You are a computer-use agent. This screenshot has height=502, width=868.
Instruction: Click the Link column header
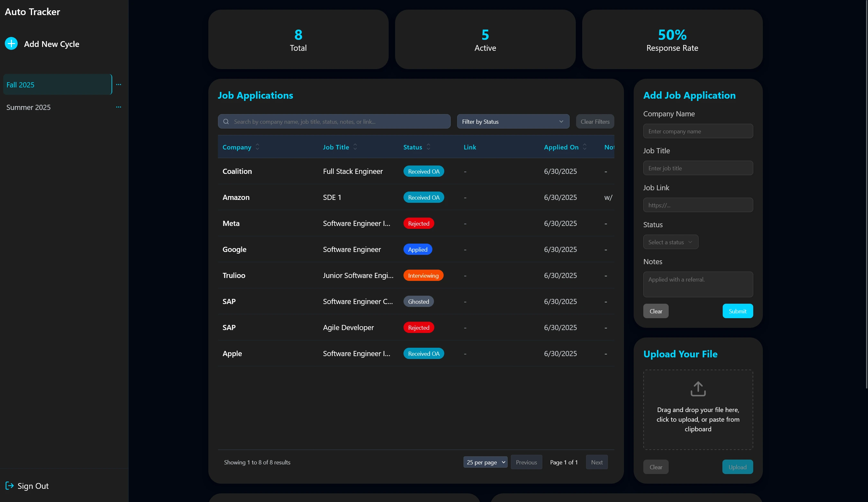tap(470, 147)
